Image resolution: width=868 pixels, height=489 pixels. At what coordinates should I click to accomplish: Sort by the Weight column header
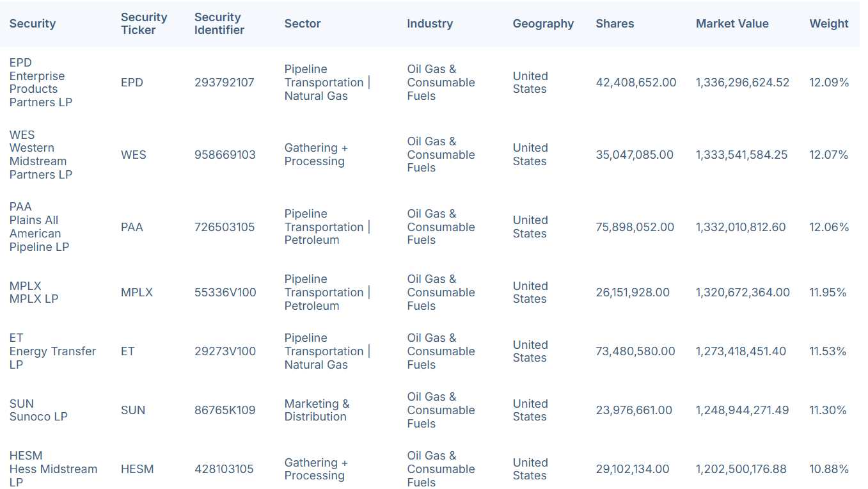(x=829, y=24)
